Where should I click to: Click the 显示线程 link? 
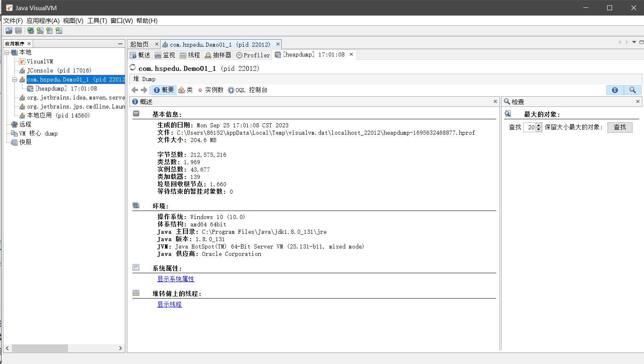click(169, 304)
